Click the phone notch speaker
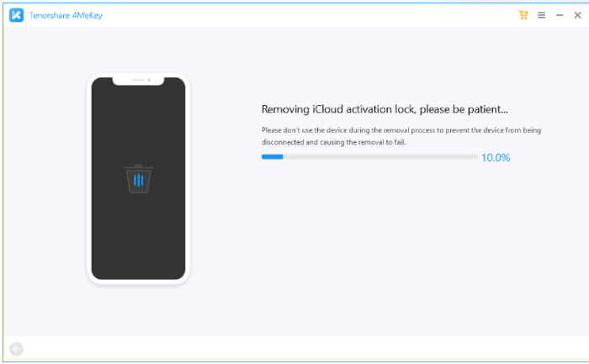This screenshot has height=364, width=589. (138, 80)
